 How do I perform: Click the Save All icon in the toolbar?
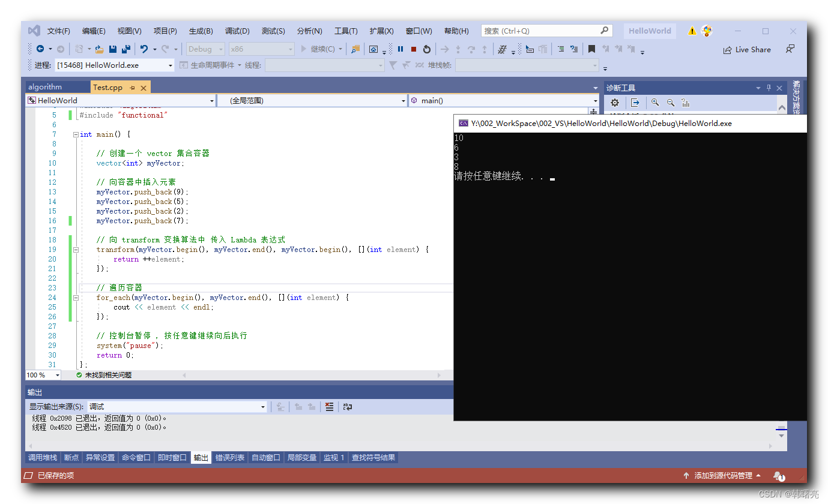126,49
